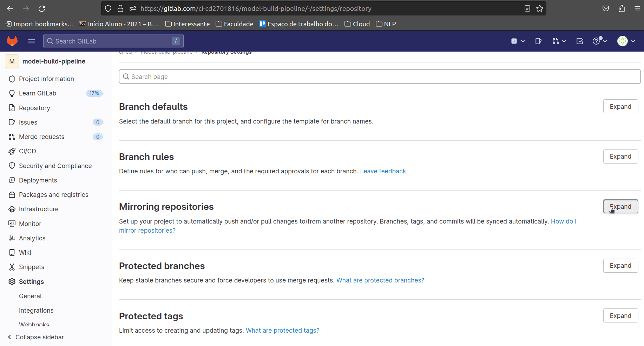Viewport: 644px width, 346px height.
Task: Collapse the sidebar
Action: [x=36, y=337]
